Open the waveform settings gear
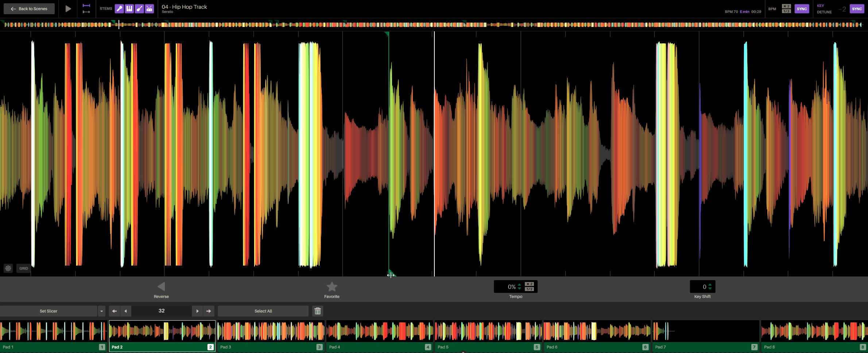 (x=8, y=268)
